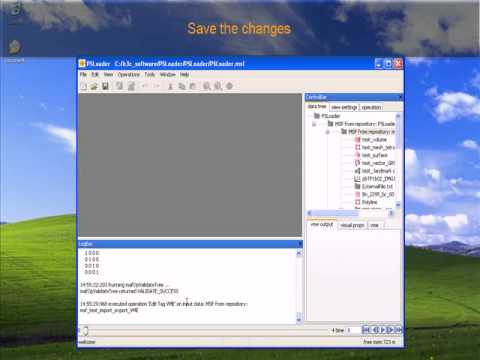
Task: Click the free memory status bar text
Action: (379, 342)
